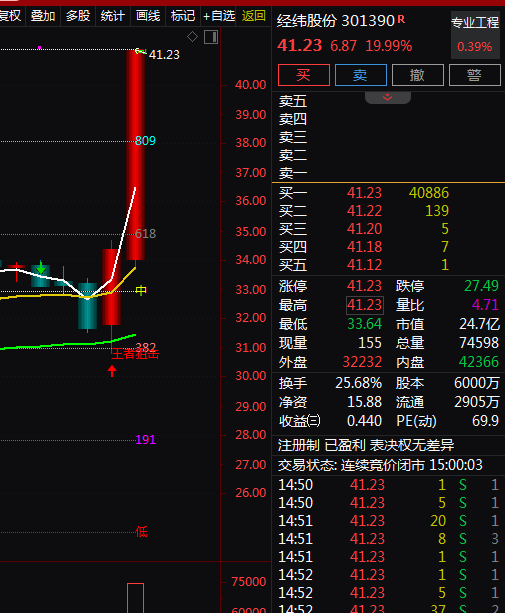Open the 叠加 overlay menu

[43, 16]
